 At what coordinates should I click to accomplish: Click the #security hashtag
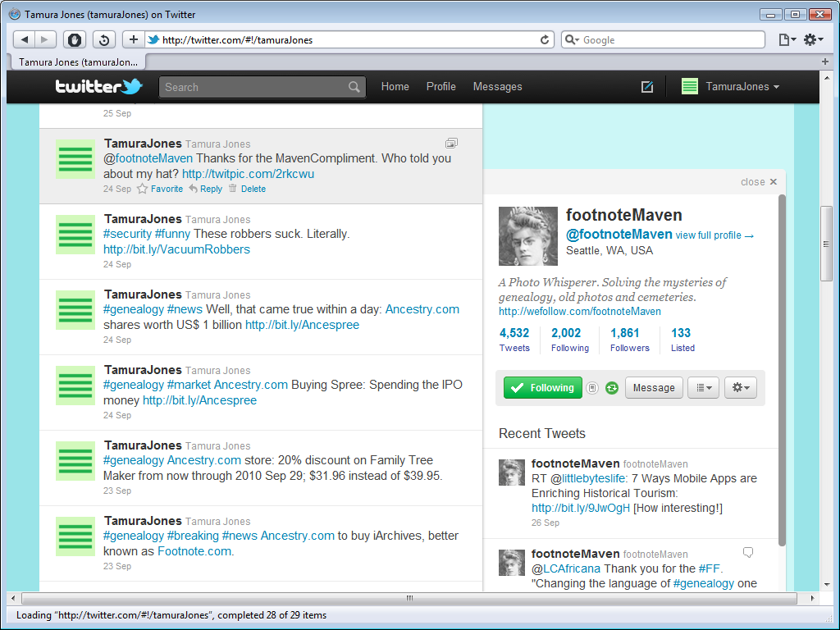pyautogui.click(x=127, y=234)
